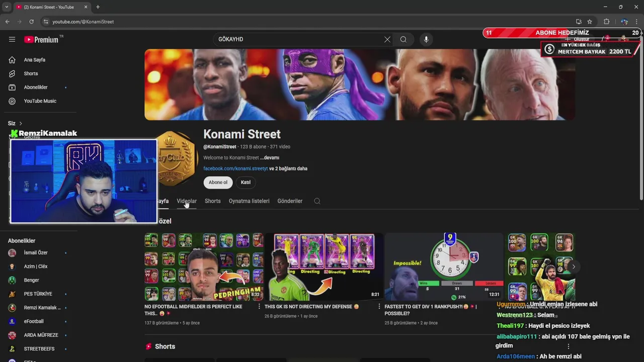Click 123 B abone text
Screen dimensions: 644x362
coord(253,147)
